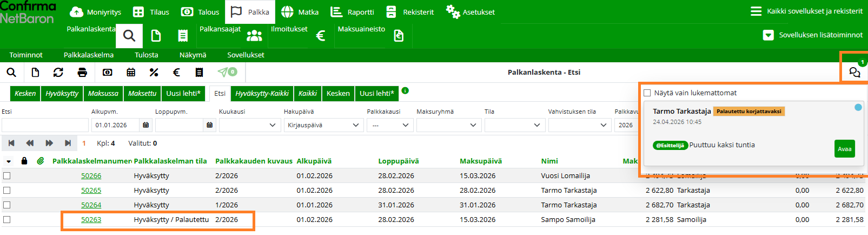868x235 pixels.
Task: Click the toolbar euro icon
Action: pyautogui.click(x=176, y=73)
